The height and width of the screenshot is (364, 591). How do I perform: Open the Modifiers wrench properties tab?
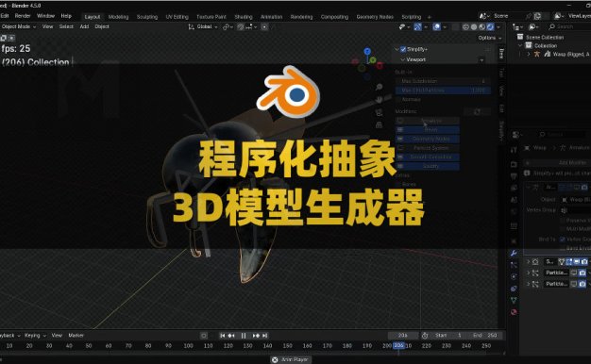[514, 253]
